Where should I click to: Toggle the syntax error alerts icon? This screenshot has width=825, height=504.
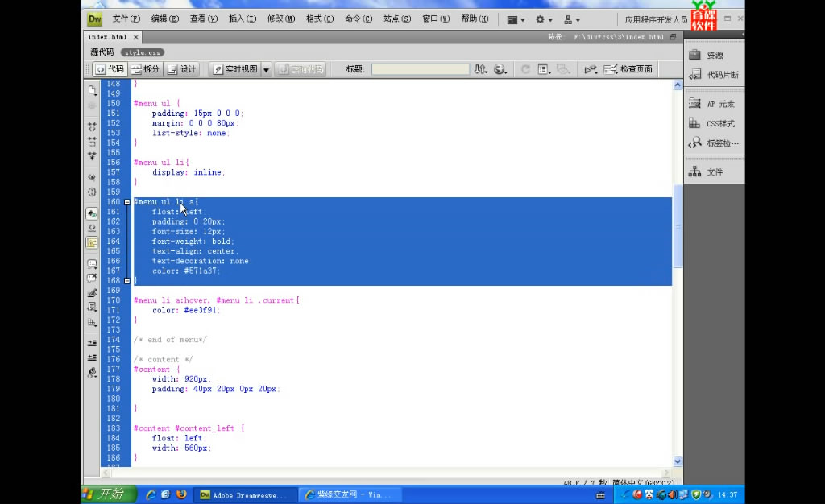tap(92, 243)
